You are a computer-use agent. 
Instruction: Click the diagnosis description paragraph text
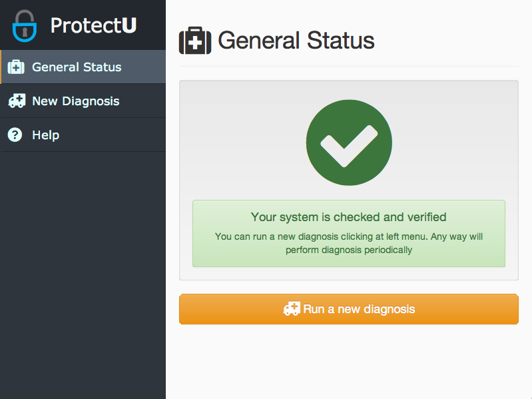tap(348, 243)
